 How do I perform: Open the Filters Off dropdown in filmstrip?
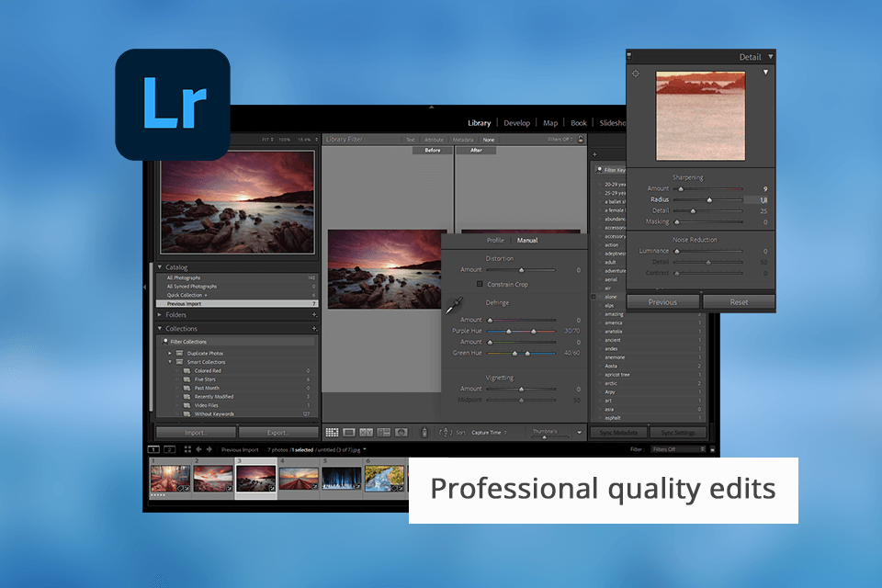[678, 449]
